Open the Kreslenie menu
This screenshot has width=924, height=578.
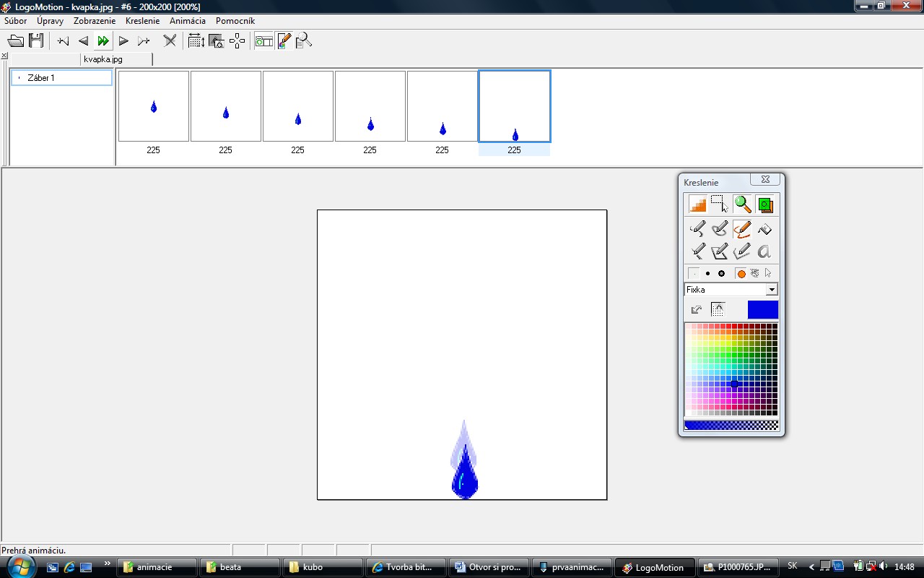(x=142, y=21)
